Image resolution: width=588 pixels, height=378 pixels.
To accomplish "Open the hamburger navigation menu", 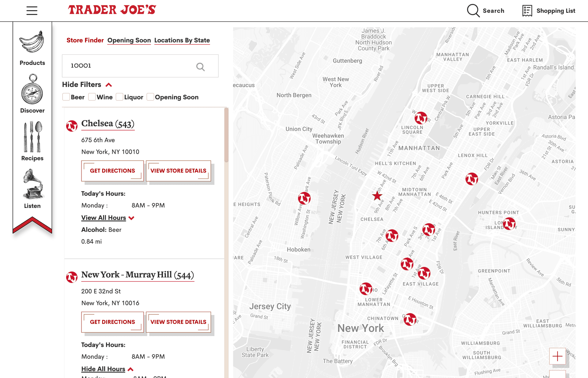I will [32, 10].
